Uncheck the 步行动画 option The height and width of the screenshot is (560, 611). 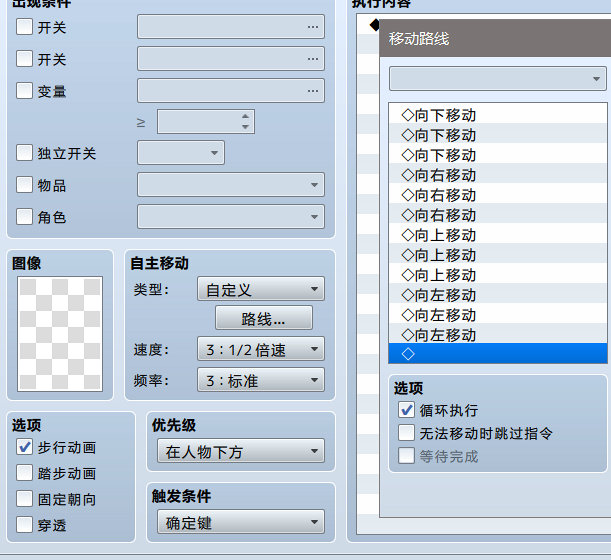[24, 447]
